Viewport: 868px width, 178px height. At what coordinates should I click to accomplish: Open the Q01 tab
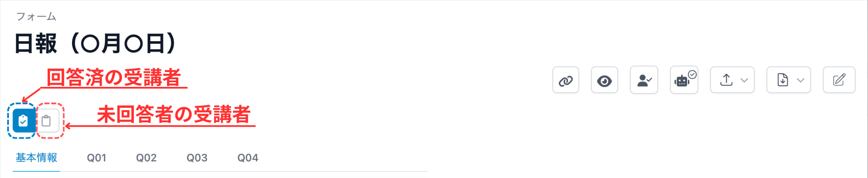(x=97, y=158)
